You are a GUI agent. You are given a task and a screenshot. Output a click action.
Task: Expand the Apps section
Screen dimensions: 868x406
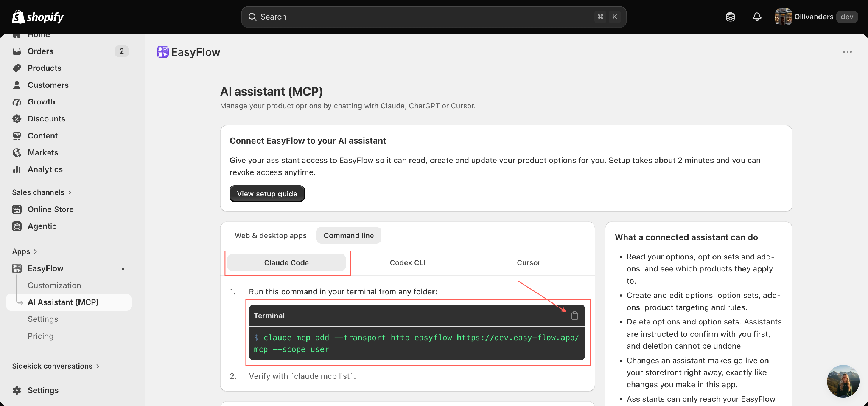click(x=25, y=251)
